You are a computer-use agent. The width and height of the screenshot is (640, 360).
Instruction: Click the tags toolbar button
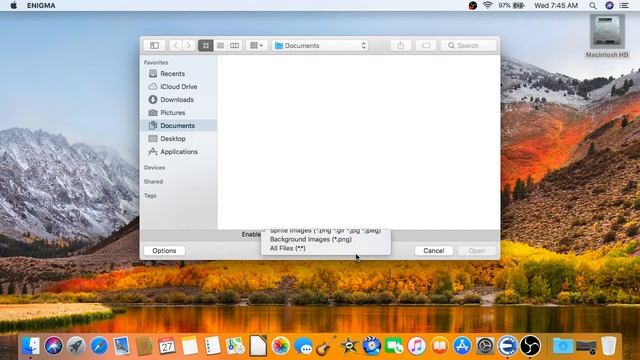426,45
